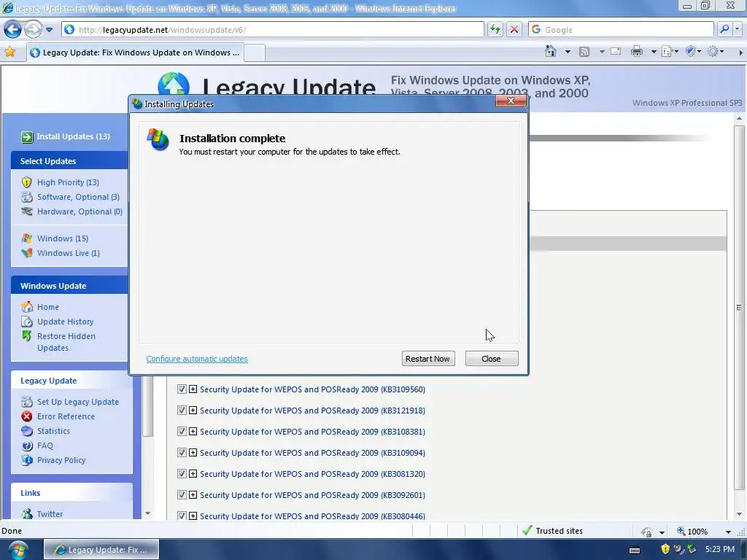Click Restore Hidden Updates icon

[x=27, y=336]
